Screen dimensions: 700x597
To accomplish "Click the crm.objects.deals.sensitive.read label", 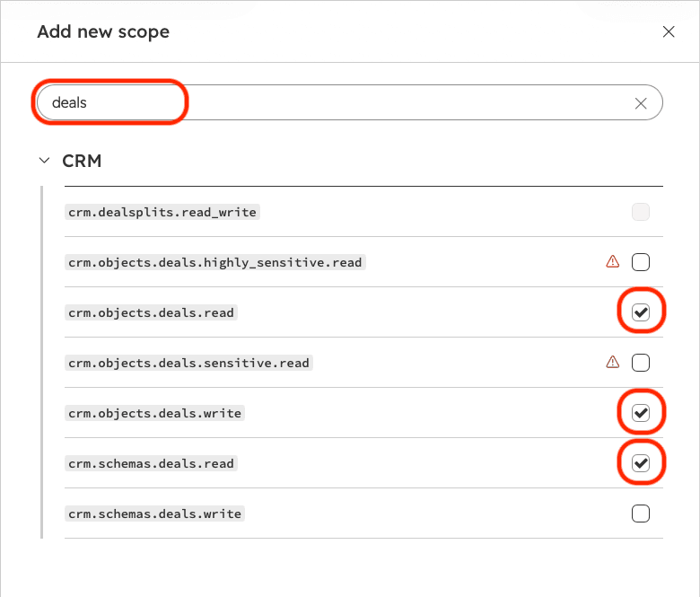I will (x=188, y=363).
